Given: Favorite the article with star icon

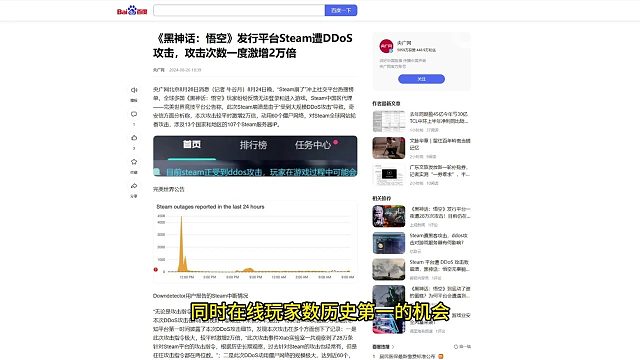Looking at the screenshot, I should point(134,162).
